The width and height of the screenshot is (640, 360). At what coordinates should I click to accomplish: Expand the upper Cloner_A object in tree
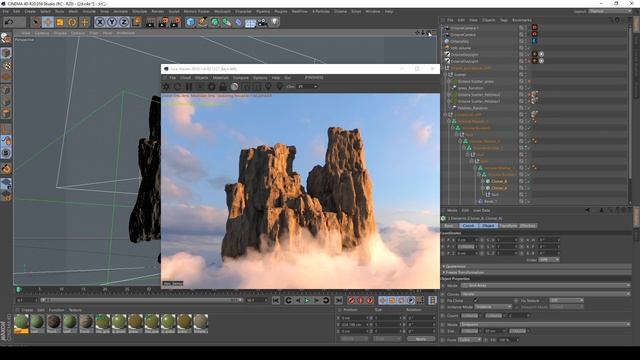[483, 181]
